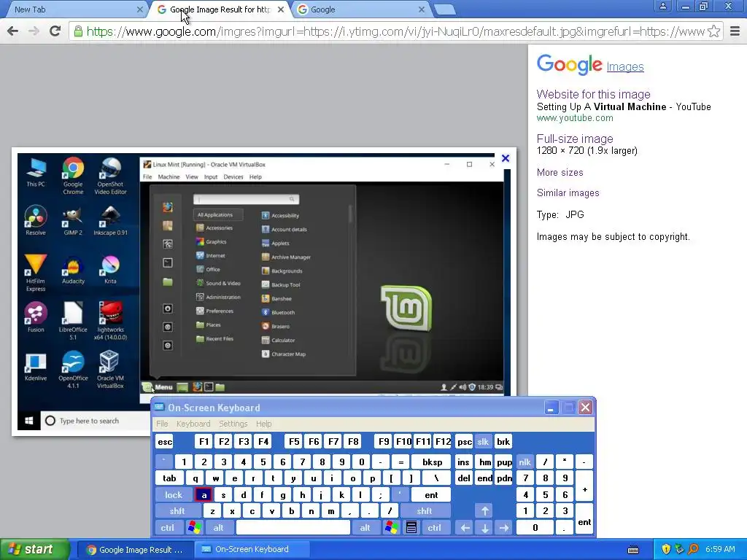Image resolution: width=747 pixels, height=560 pixels.
Task: Open the Images link beside Google logo
Action: [x=625, y=66]
